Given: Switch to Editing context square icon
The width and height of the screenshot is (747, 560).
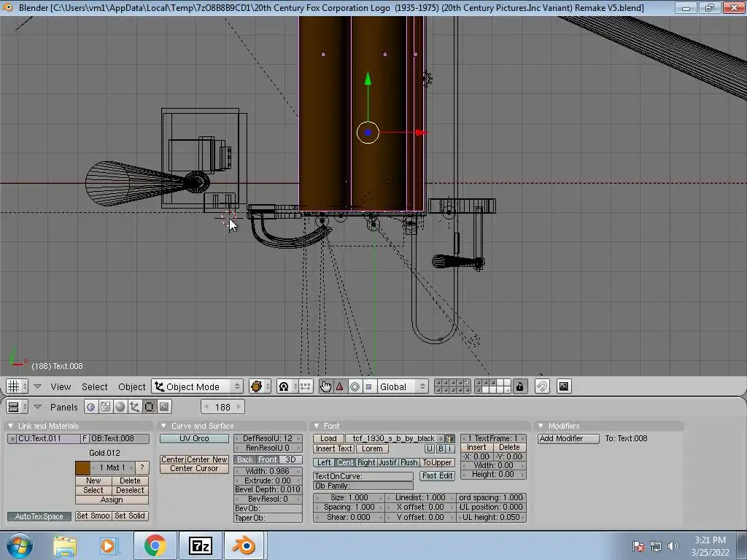Looking at the screenshot, I should [x=149, y=407].
